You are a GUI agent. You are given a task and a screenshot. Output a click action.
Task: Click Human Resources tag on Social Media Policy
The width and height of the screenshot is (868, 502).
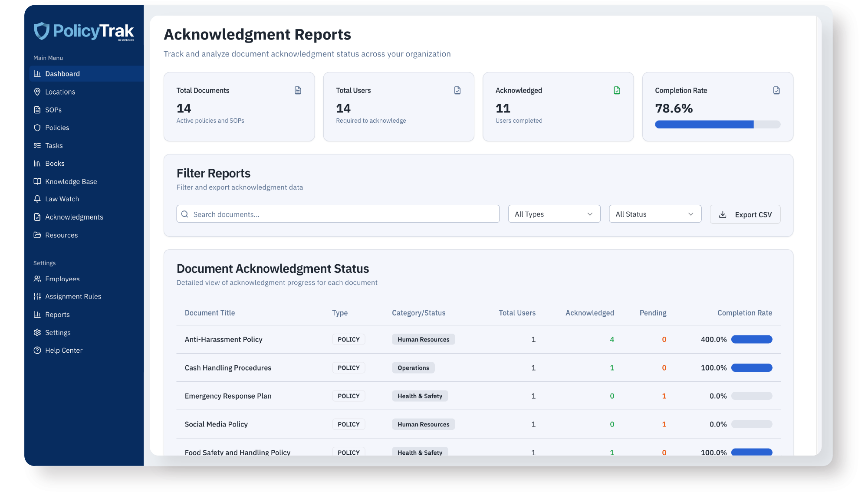[x=423, y=424]
